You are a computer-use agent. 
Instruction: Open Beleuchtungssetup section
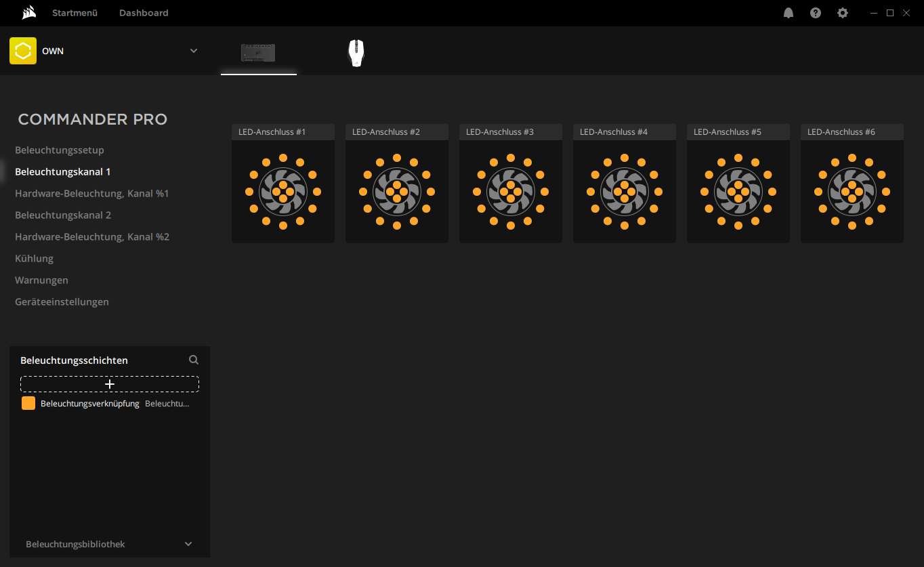click(60, 150)
